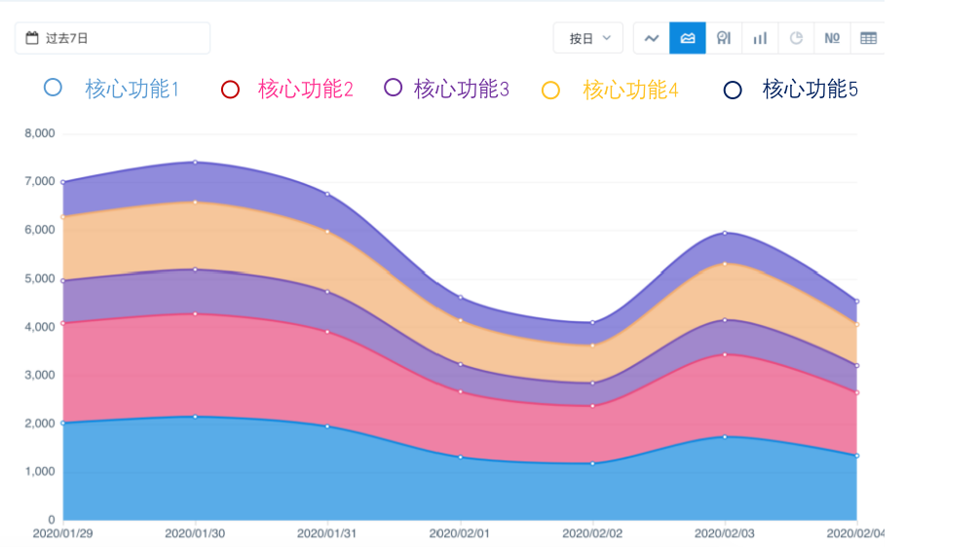The width and height of the screenshot is (980, 549).
Task: Switch to line chart view
Action: tap(652, 38)
